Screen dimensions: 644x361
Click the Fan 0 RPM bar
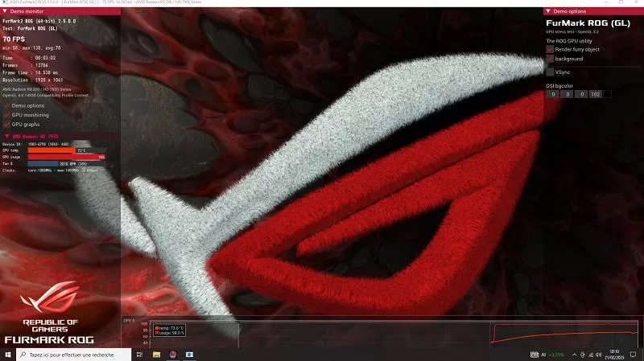[x=66, y=164]
